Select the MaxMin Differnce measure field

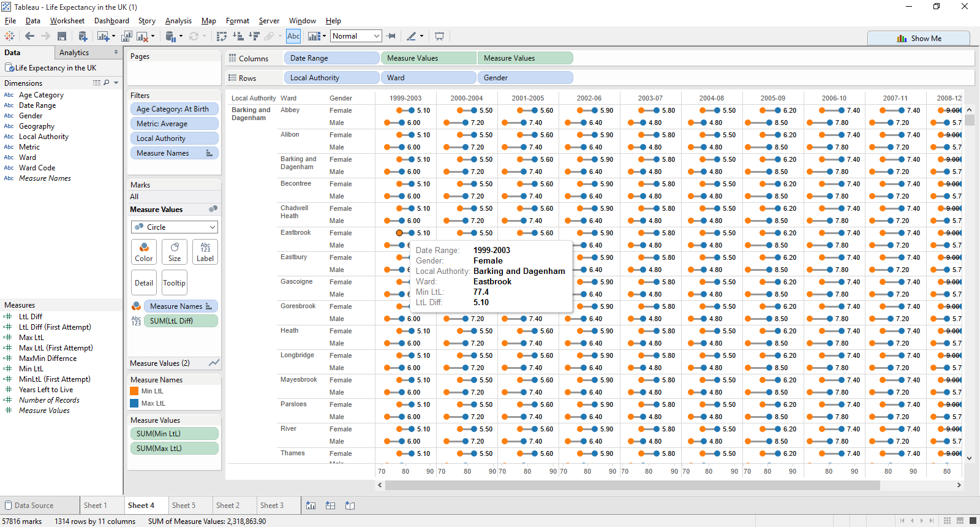coord(48,358)
